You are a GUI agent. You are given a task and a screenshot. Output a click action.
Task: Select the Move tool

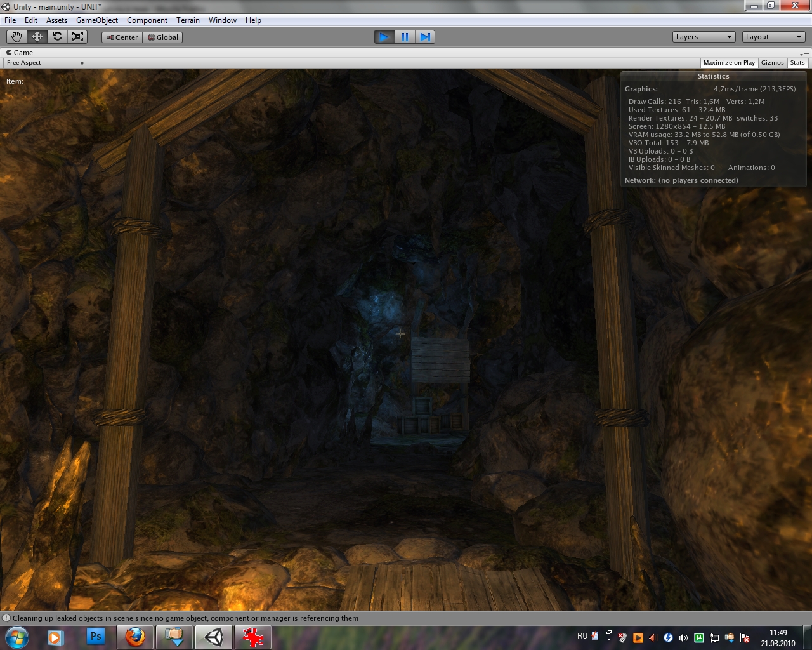point(37,37)
